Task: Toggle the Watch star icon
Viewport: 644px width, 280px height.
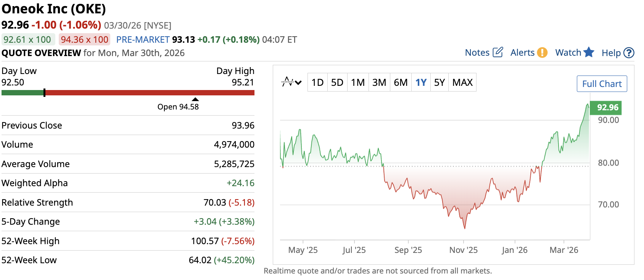Action: (589, 52)
